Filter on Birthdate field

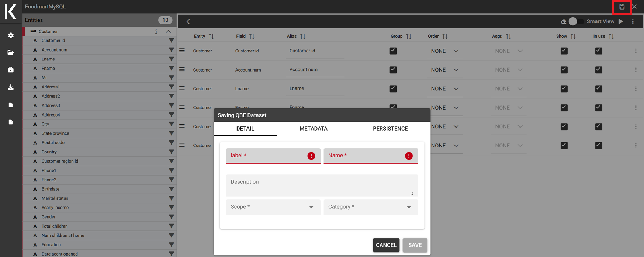point(172,189)
